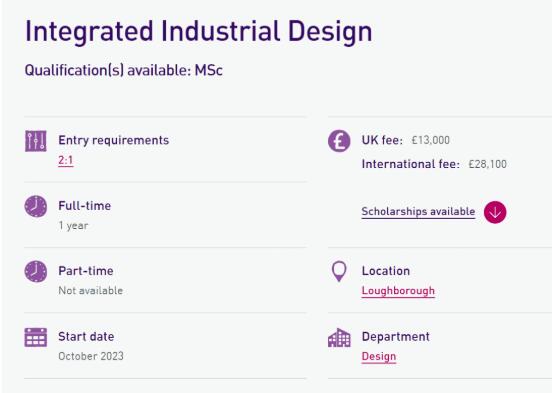The height and width of the screenshot is (393, 552).
Task: Click the entry requirements sliders icon
Action: tap(36, 141)
